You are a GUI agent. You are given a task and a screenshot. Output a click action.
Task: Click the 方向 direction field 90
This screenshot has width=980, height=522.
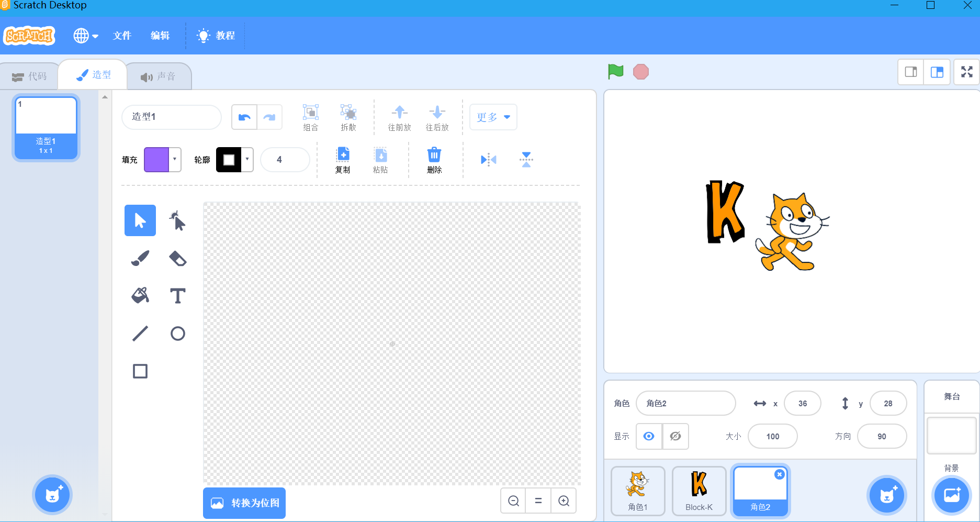pos(882,436)
